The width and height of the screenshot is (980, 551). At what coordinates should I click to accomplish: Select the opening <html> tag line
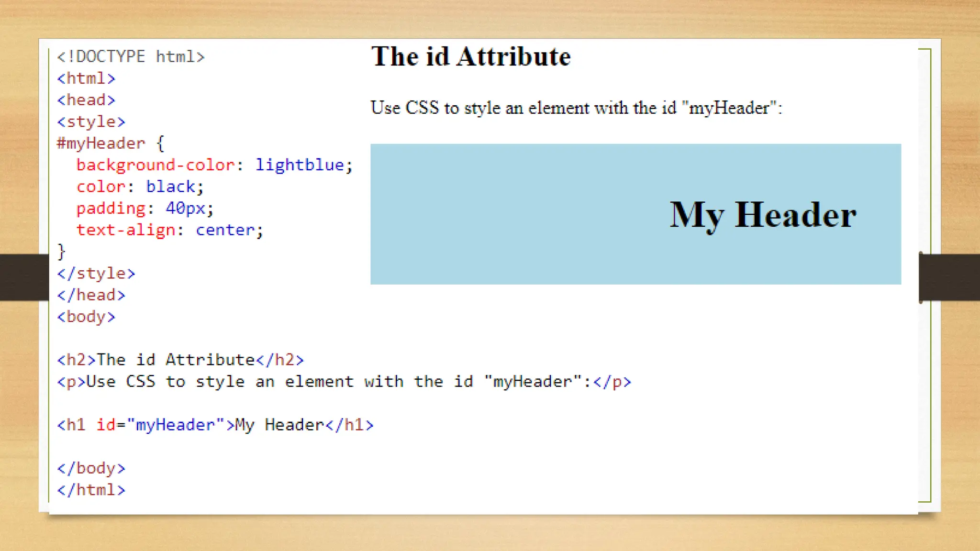pyautogui.click(x=86, y=78)
